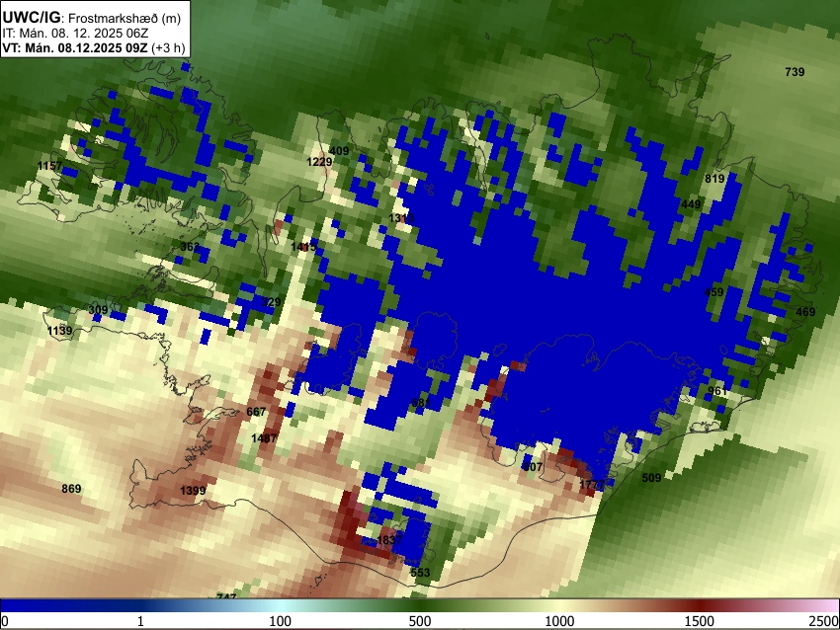
Task: Click the 1487 value label
Action: [x=264, y=438]
